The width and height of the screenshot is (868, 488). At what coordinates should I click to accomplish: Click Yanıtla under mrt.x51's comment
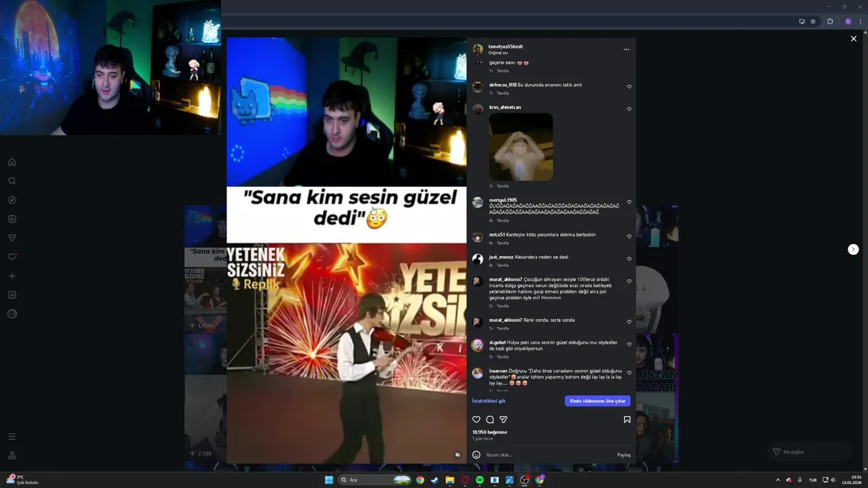(502, 243)
